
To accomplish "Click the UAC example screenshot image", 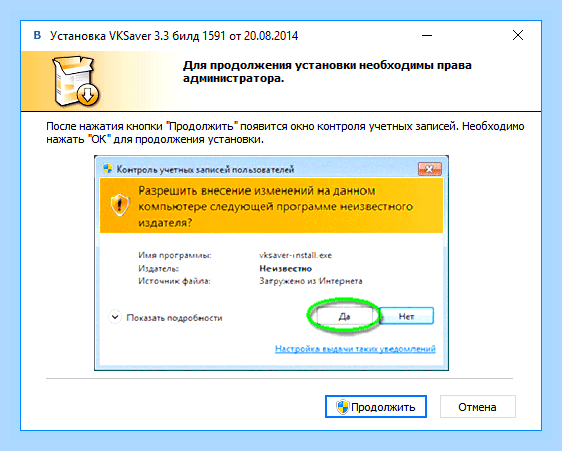I will 271,263.
